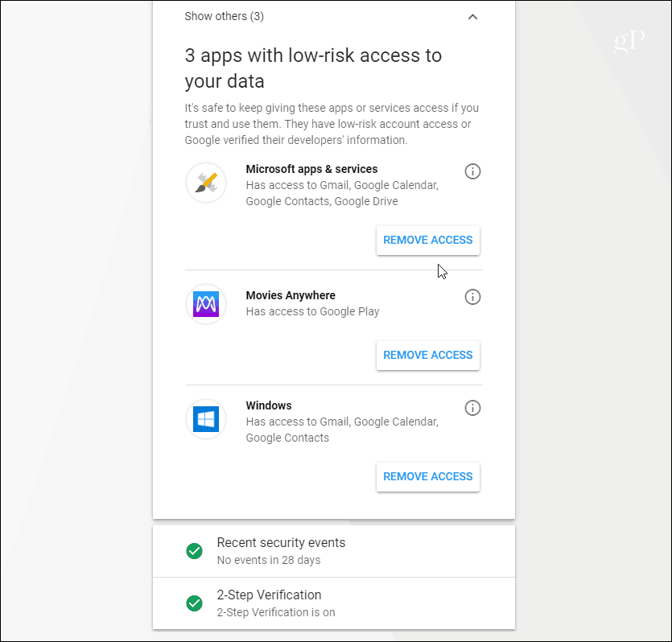The height and width of the screenshot is (642, 672).
Task: Expand the 2-Step Verification row
Action: 334,603
